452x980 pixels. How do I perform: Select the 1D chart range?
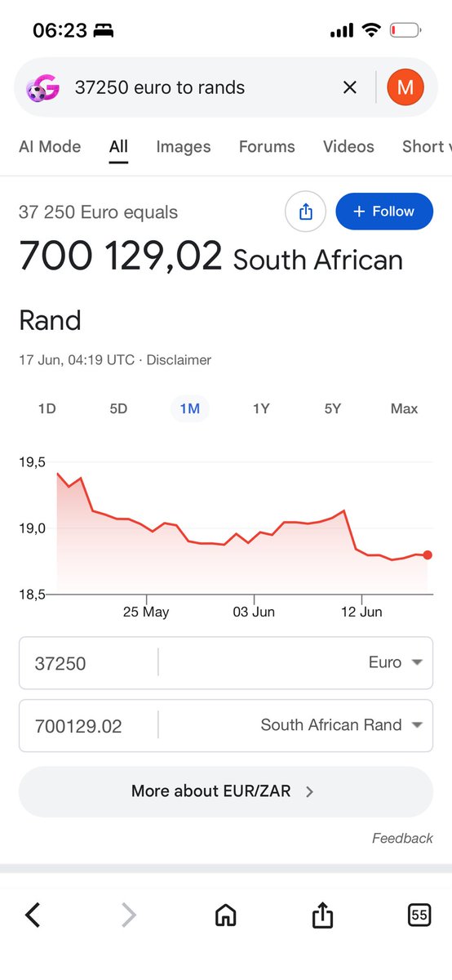click(47, 408)
